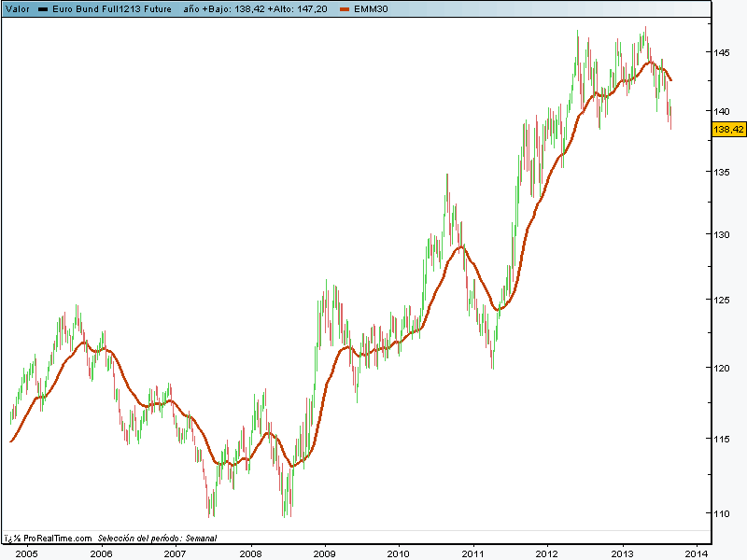Click the 2013 label on time axis

coord(622,553)
